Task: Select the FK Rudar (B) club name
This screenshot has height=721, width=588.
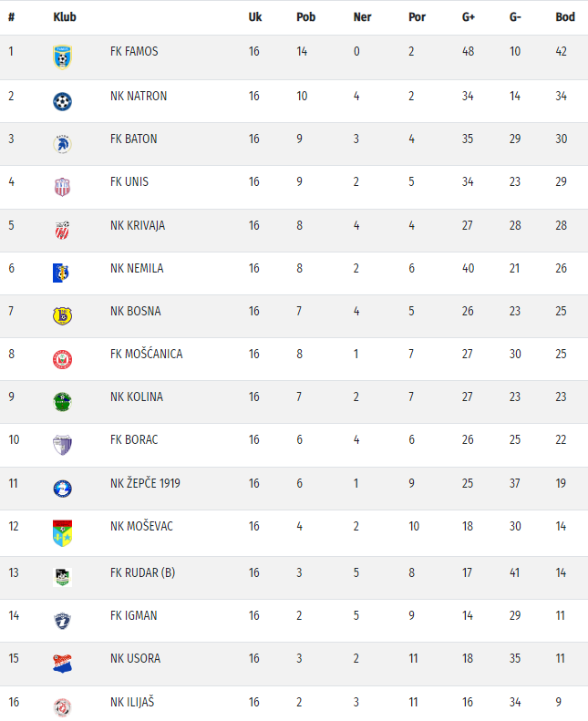Action: tap(142, 572)
